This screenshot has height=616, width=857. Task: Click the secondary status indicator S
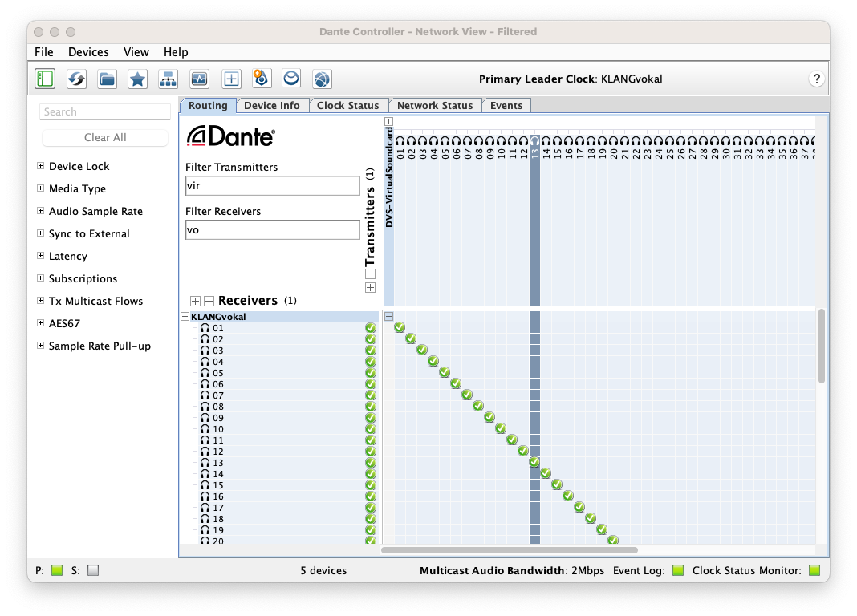pyautogui.click(x=93, y=570)
